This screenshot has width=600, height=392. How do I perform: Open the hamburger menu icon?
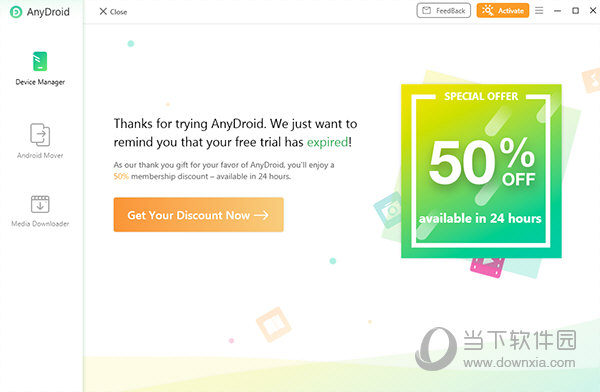point(539,11)
